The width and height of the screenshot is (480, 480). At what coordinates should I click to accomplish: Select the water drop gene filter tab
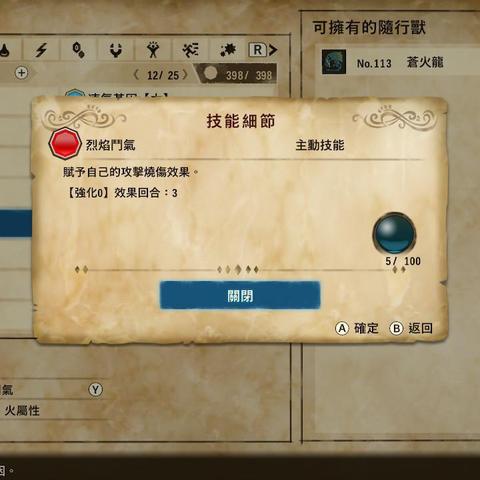(6, 50)
